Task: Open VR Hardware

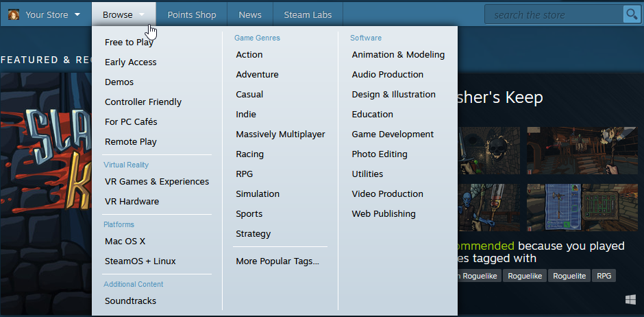Action: pos(132,202)
